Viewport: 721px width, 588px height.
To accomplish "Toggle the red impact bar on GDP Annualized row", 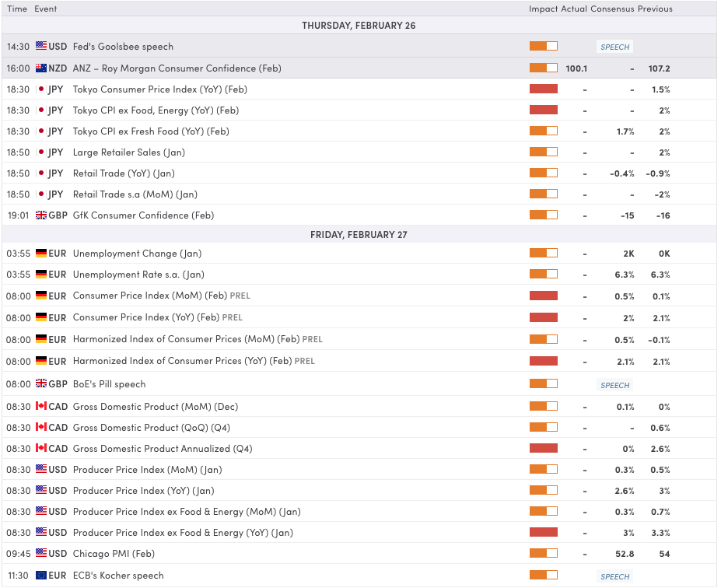I will tap(543, 448).
